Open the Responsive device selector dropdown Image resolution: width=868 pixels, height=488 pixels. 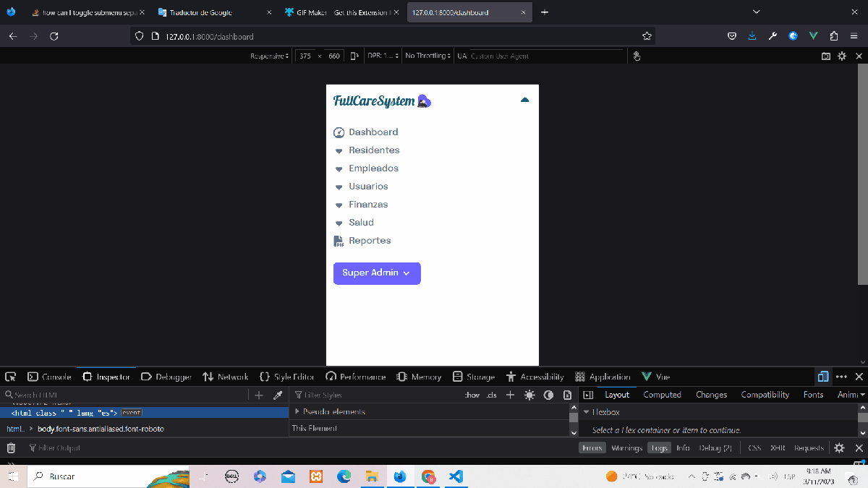[269, 56]
